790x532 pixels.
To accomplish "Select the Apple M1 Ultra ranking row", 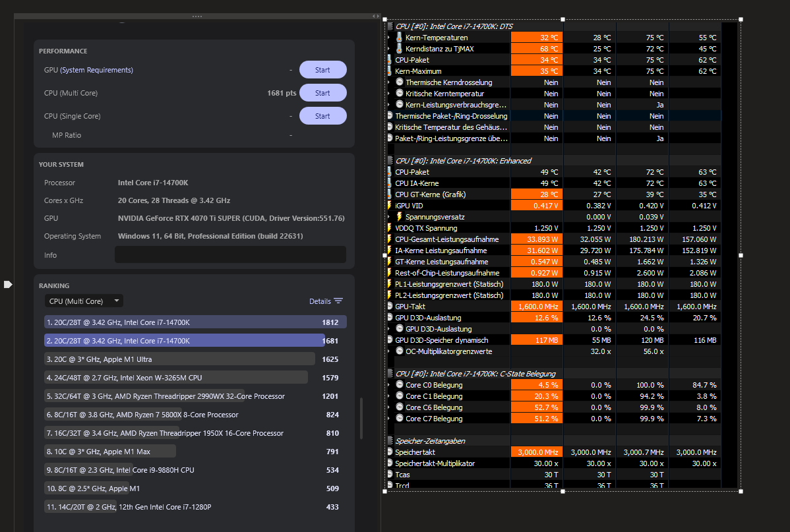I will 195,359.
